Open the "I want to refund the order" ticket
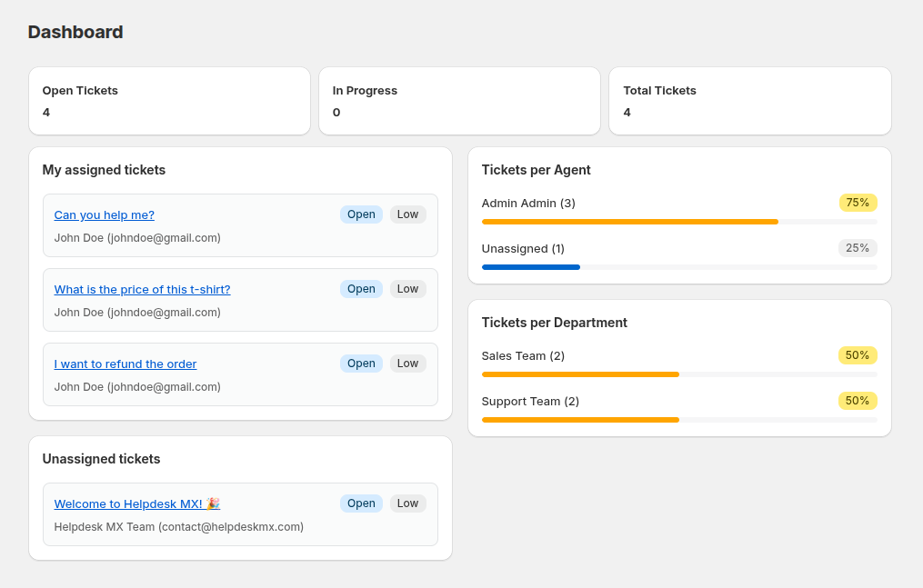The height and width of the screenshot is (588, 923). [x=125, y=364]
